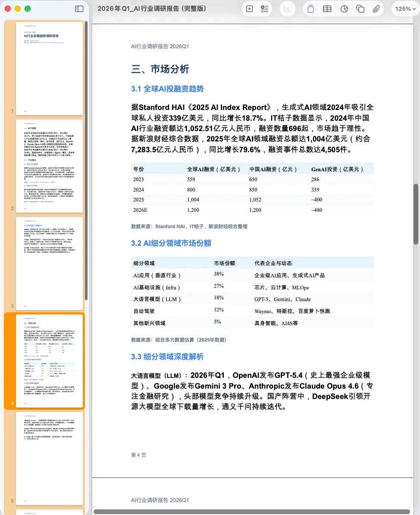Click the page 4 header AI行业调研报告 2026Q1
Screen dimensions: 420x515
tap(160, 46)
